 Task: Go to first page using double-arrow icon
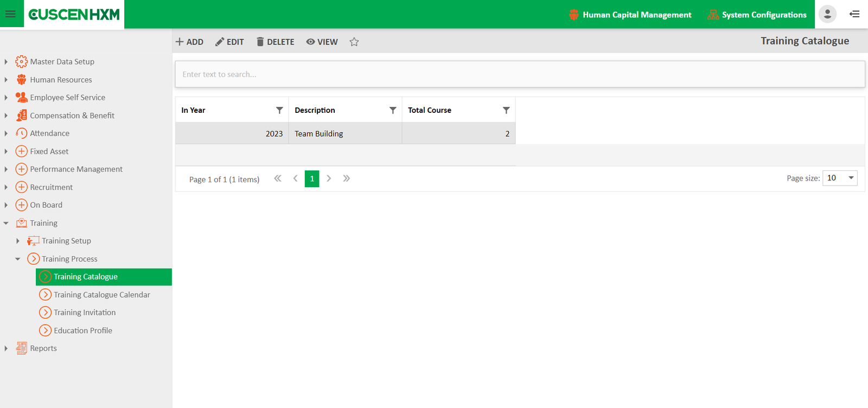[x=278, y=178]
